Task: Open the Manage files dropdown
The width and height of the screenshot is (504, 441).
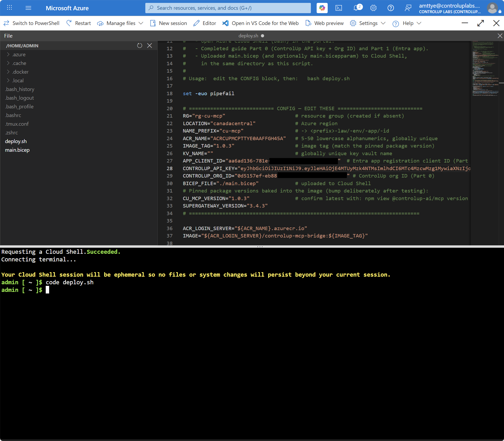Action: click(120, 23)
